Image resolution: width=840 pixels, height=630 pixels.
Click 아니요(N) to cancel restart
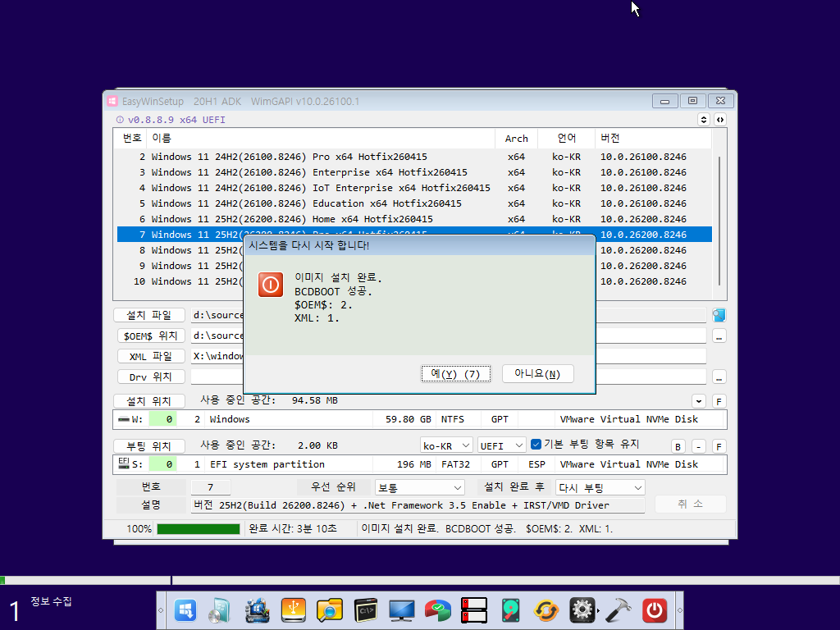pyautogui.click(x=538, y=374)
